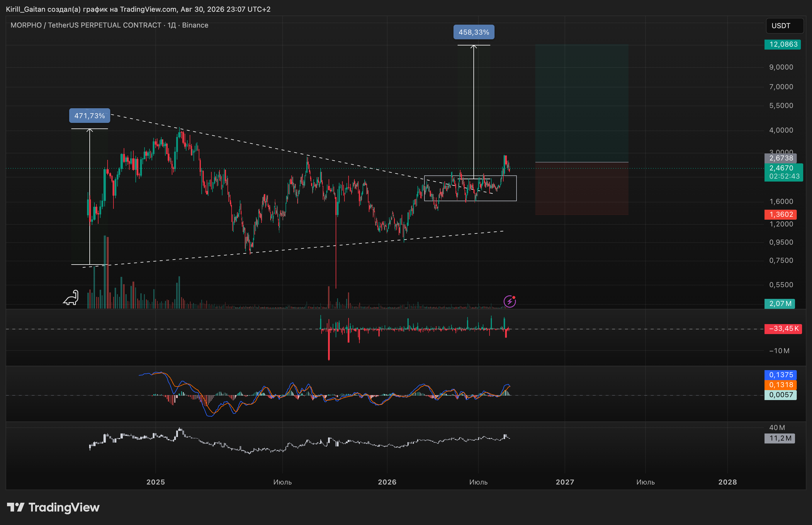
Task: Click the 5,5000 price scale label
Action: 781,106
